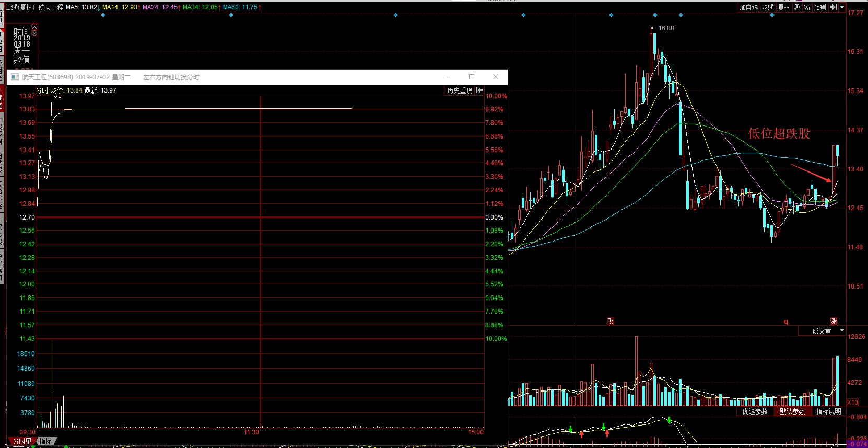This screenshot has height=448, width=868.
Task: Click the 财 financial marker on the K-line chart
Action: (x=611, y=321)
